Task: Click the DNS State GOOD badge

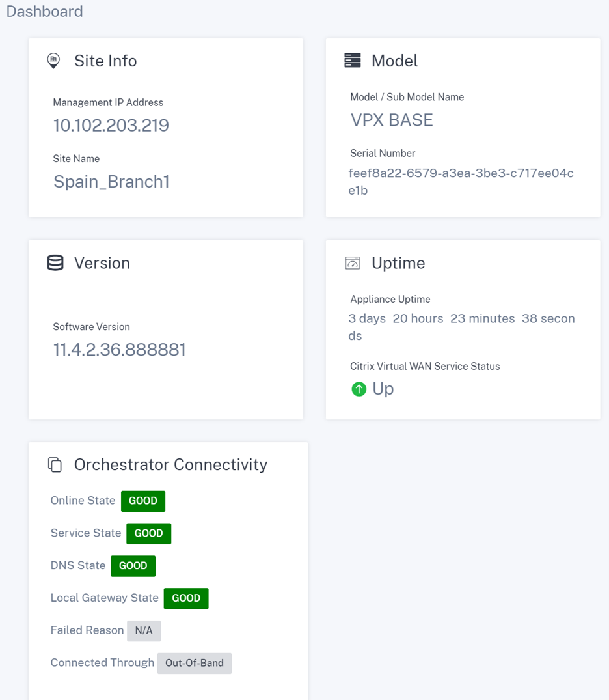Action: (x=133, y=566)
